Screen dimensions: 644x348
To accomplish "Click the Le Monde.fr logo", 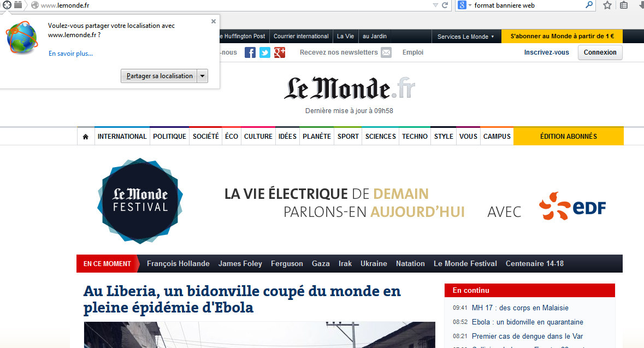I will pyautogui.click(x=350, y=89).
